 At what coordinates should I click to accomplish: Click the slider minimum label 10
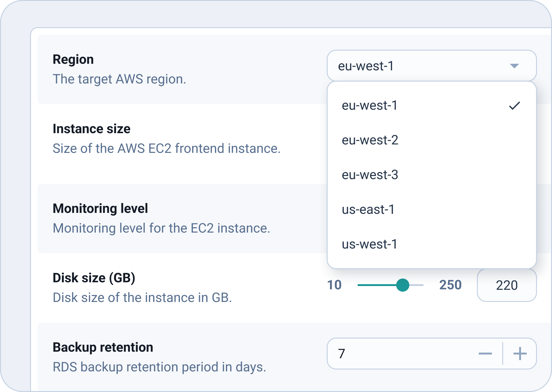334,285
